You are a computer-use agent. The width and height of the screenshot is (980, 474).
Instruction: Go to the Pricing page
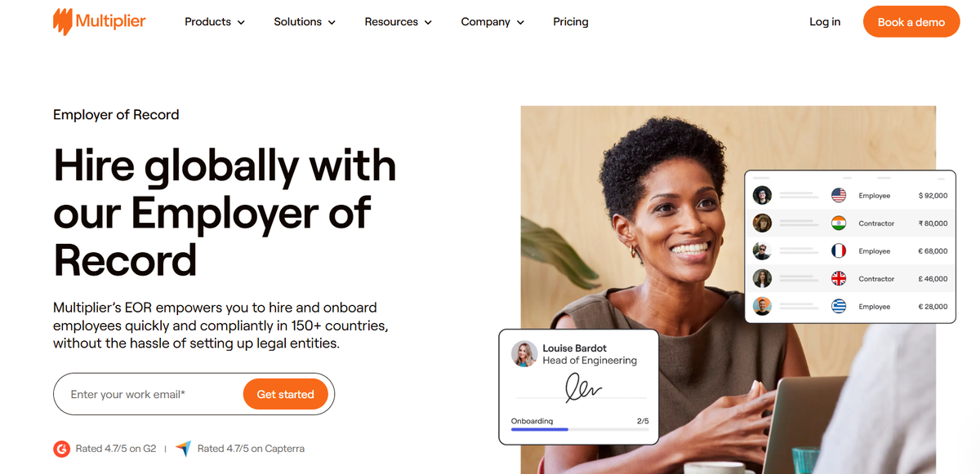click(571, 22)
